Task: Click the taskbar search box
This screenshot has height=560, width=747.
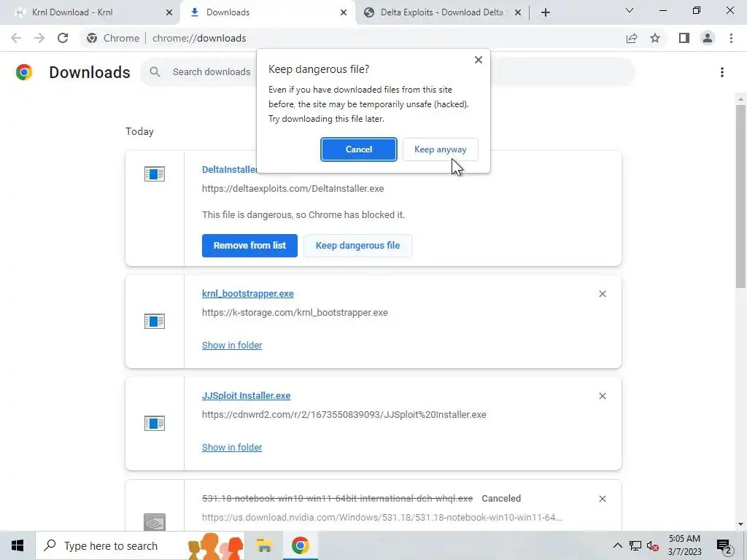Action: tap(140, 545)
